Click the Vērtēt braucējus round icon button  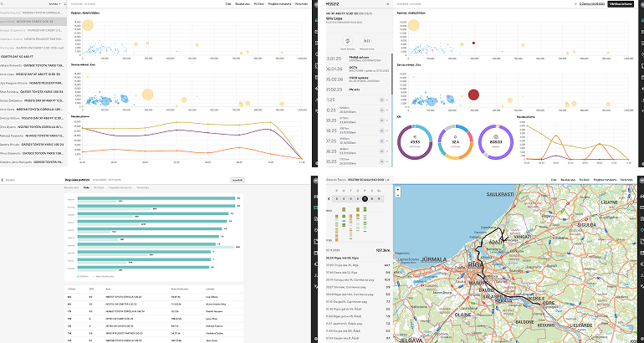(x=348, y=39)
